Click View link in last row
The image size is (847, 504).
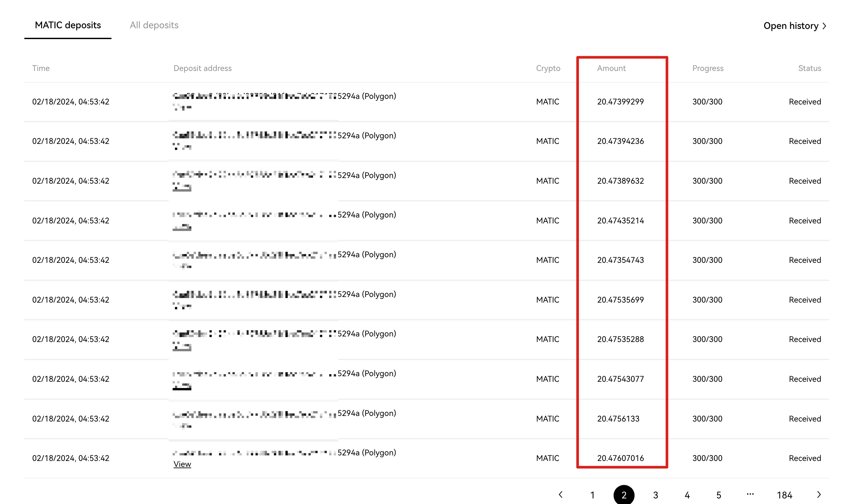click(x=182, y=464)
